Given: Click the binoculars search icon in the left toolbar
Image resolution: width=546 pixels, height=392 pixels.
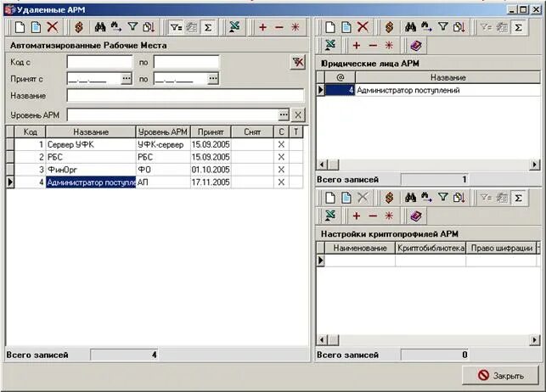Looking at the screenshot, I should (100, 27).
